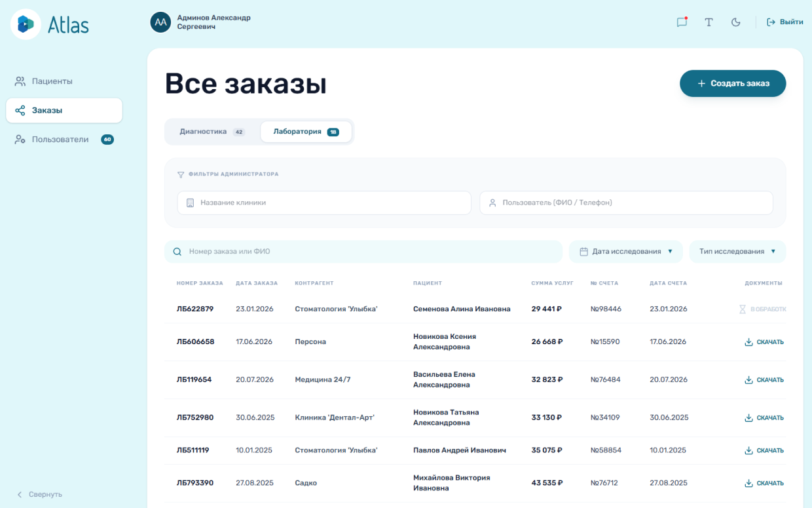Click order number ЛБ793390

[195, 483]
